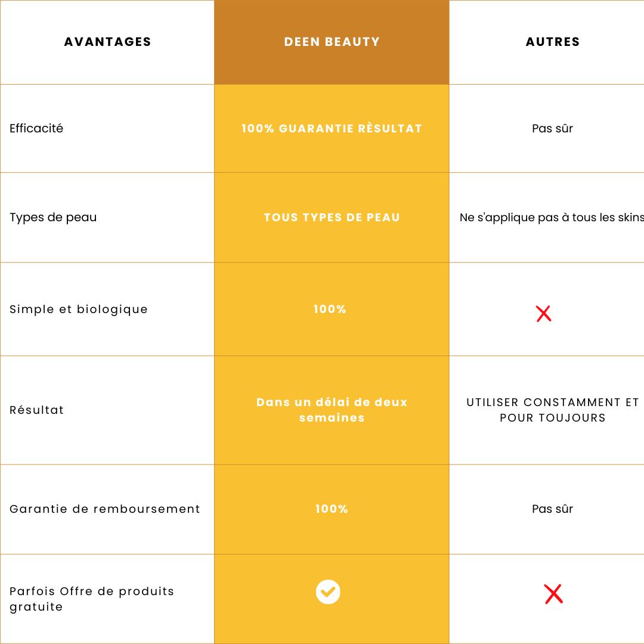Click Dans un délai de deux semaines
The height and width of the screenshot is (644, 644).
click(332, 410)
